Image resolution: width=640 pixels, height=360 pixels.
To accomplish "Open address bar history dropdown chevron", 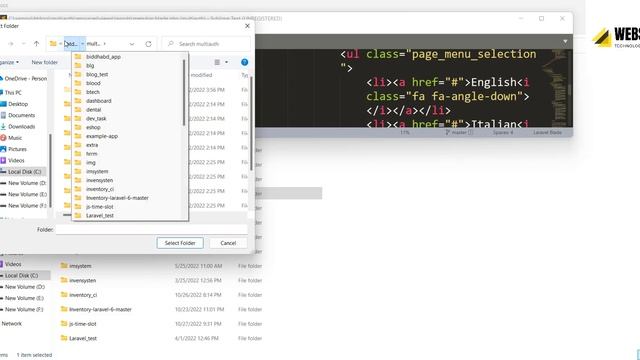I will (132, 44).
